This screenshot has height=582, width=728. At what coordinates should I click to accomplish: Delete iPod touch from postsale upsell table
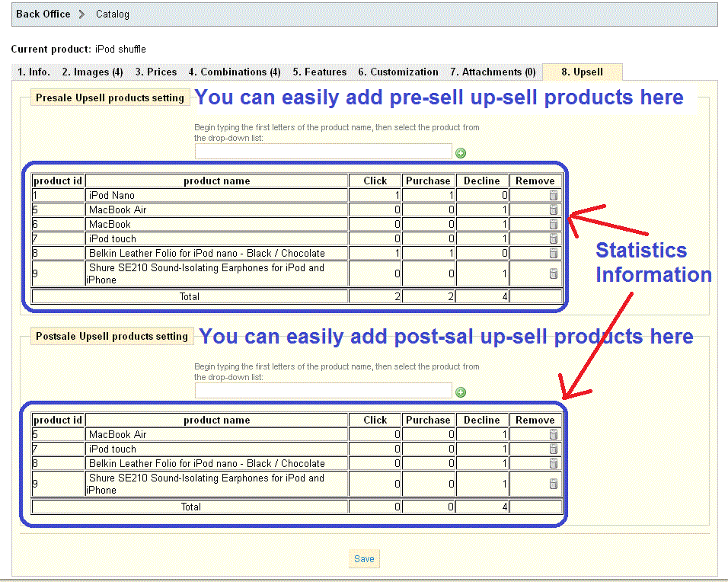[554, 449]
